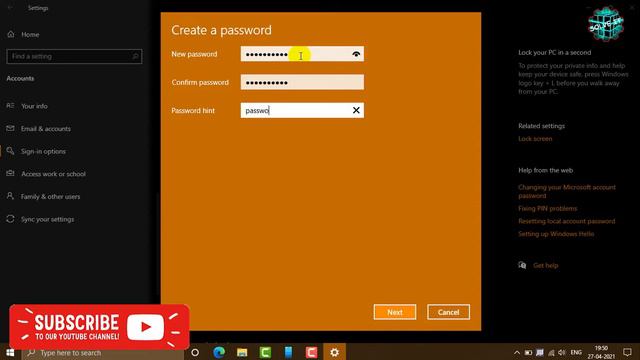Viewport: 640px width, 360px height.
Task: Open the Action Center notifications icon
Action: pos(627,352)
